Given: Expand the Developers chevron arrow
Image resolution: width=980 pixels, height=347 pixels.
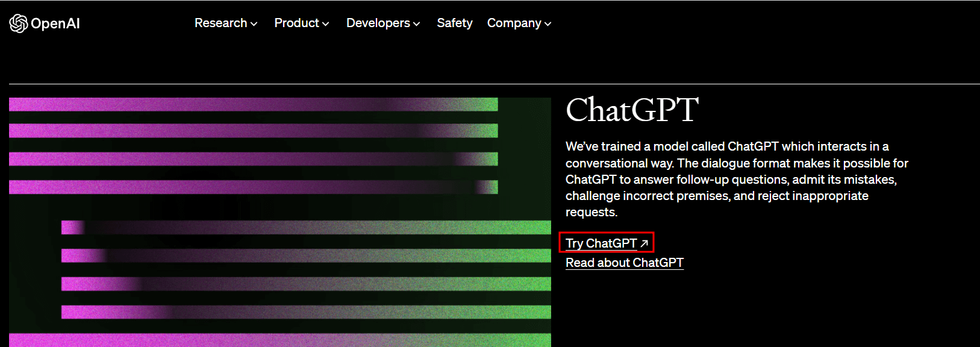Looking at the screenshot, I should click(417, 24).
